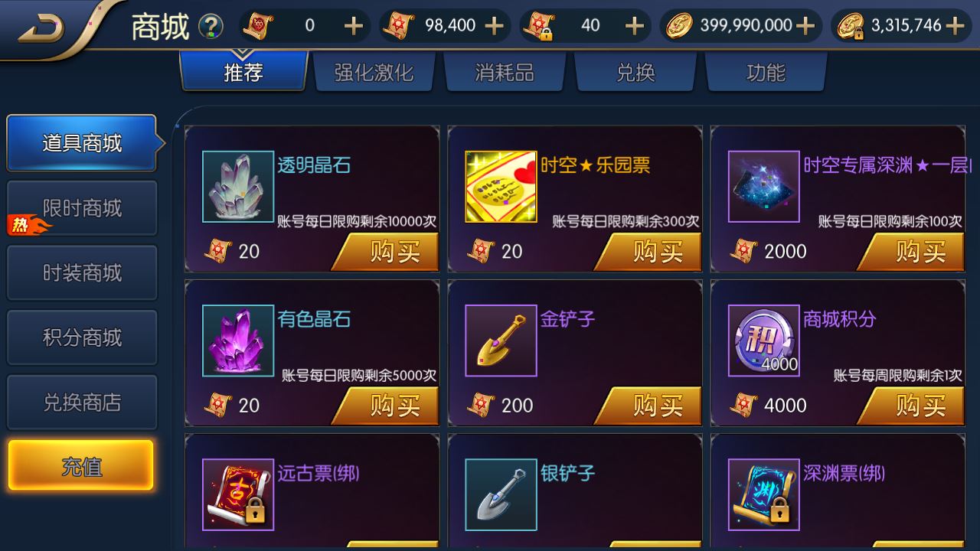Purchase 金铲子 with the 购买 button
Viewport: 980px width, 551px height.
pos(651,406)
